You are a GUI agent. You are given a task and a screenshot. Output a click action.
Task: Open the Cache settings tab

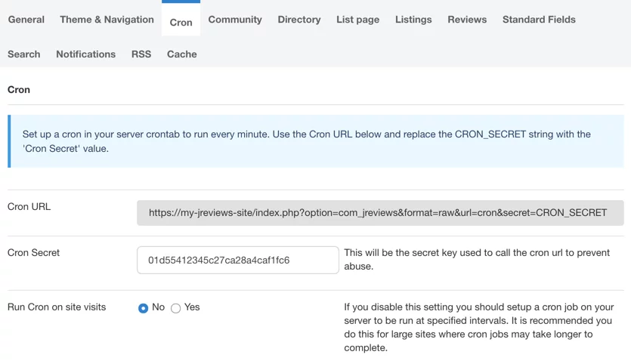tap(182, 54)
